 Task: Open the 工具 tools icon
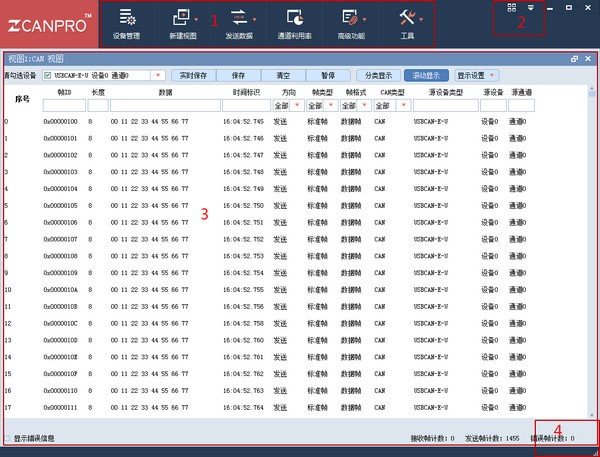click(x=407, y=22)
